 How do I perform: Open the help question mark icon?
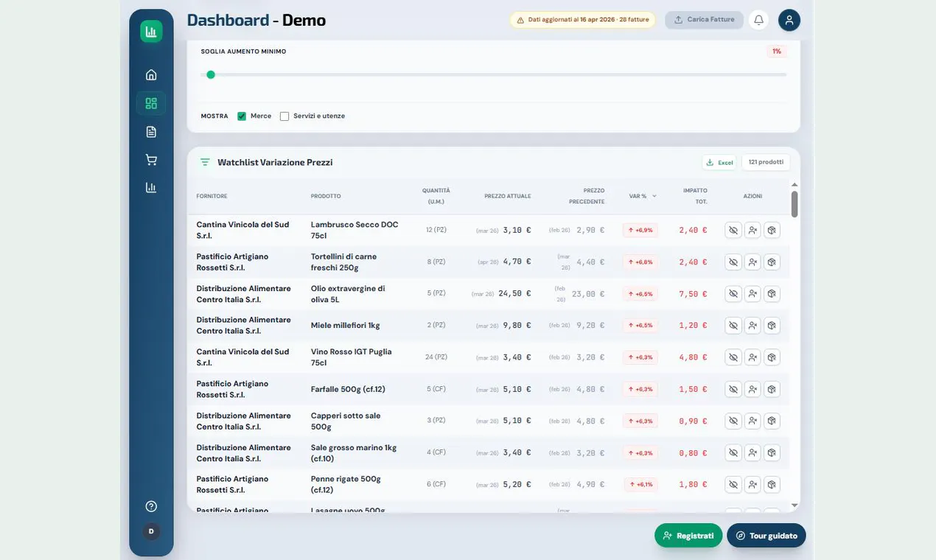[151, 506]
